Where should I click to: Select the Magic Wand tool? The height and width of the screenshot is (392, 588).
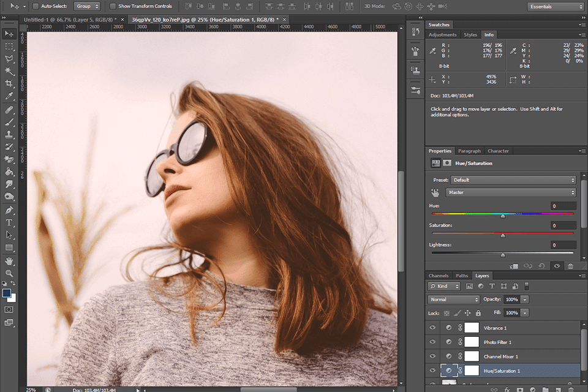click(9, 71)
